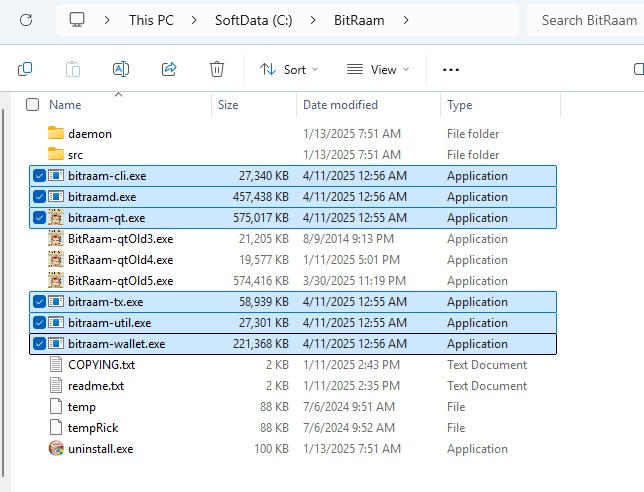Screen dimensions: 644x492
Task: Go to SoftData (C:) in the breadcrumb
Action: tap(254, 20)
